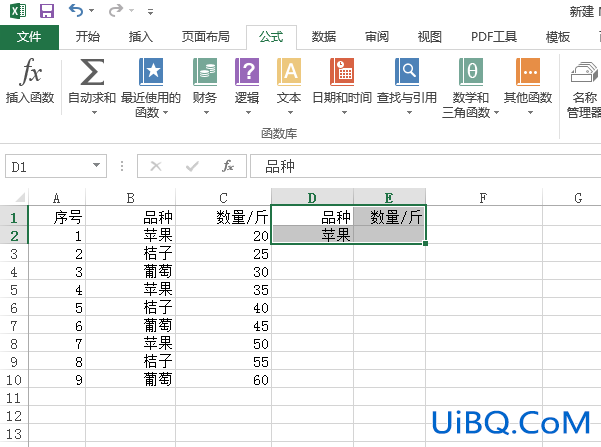601x447 pixels.
Task: Click cell A10 with value 9
Action: coord(57,380)
